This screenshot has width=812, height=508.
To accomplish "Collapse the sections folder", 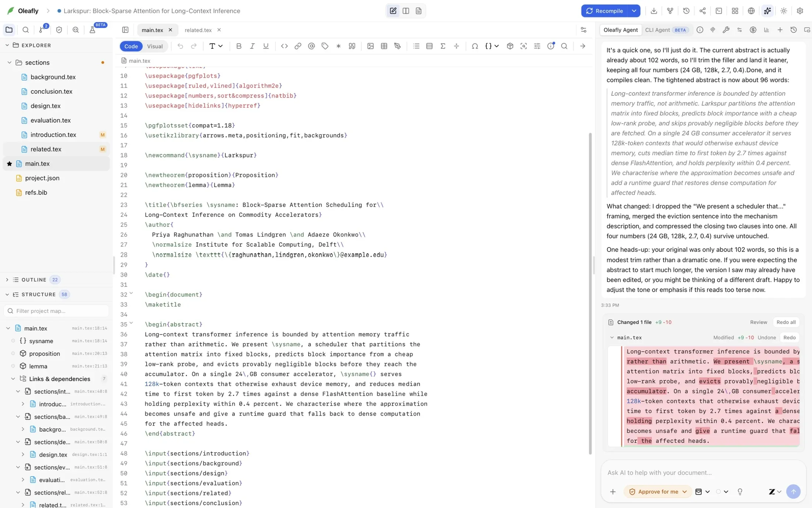I will click(10, 62).
